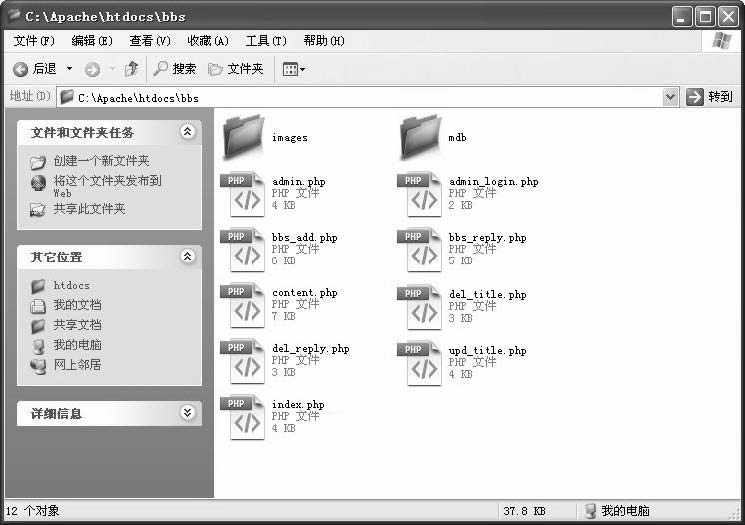Open the 工具(T) menu
Viewport: 745px width, 525px height.
[266, 41]
